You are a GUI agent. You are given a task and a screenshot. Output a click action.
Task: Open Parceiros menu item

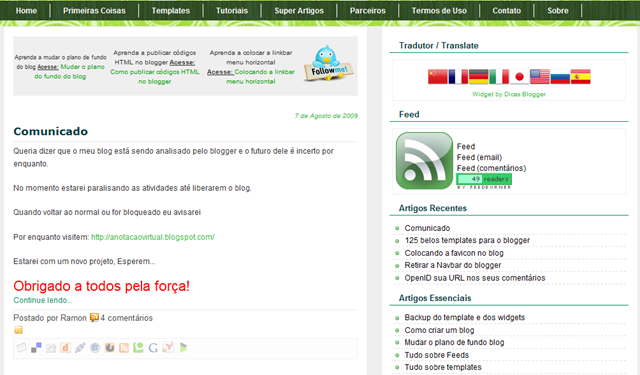coord(368,11)
